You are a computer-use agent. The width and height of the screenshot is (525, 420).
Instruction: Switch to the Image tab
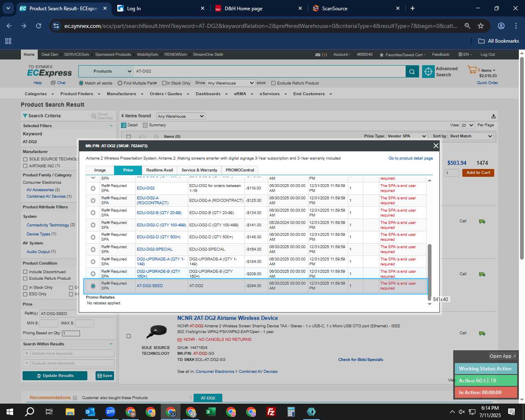click(x=100, y=170)
